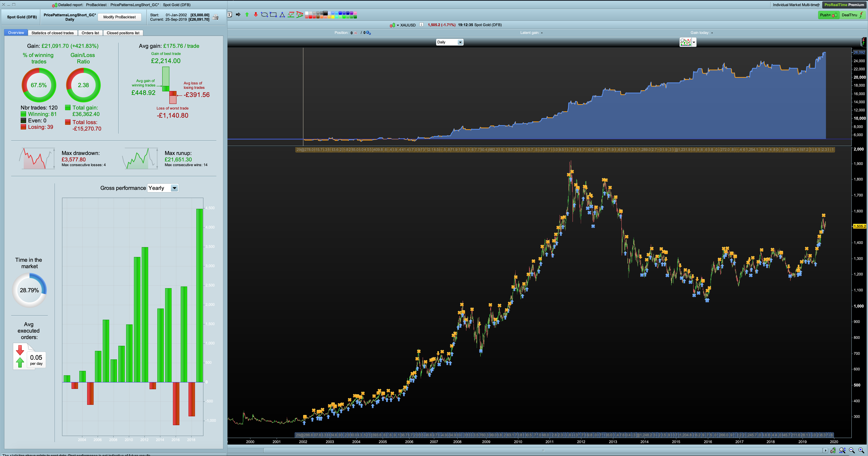Select the text annotation tool
The image size is (868, 456).
click(230, 14)
